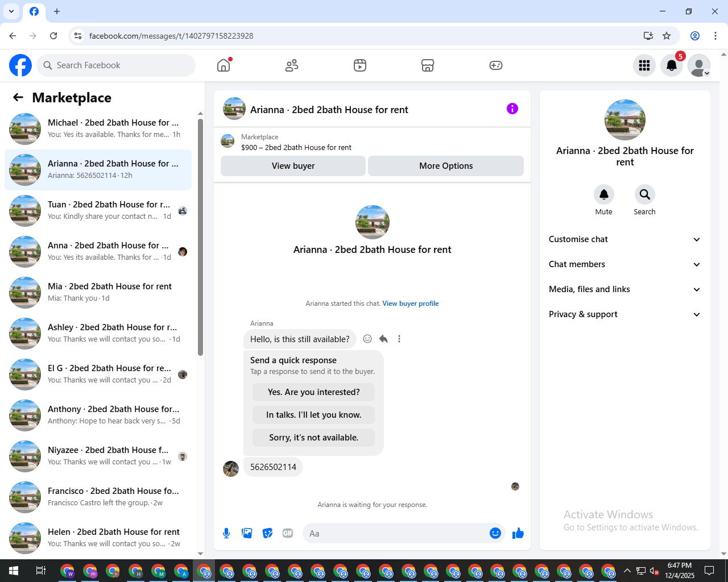Send 'In talks. I'll let you know.' response

313,415
